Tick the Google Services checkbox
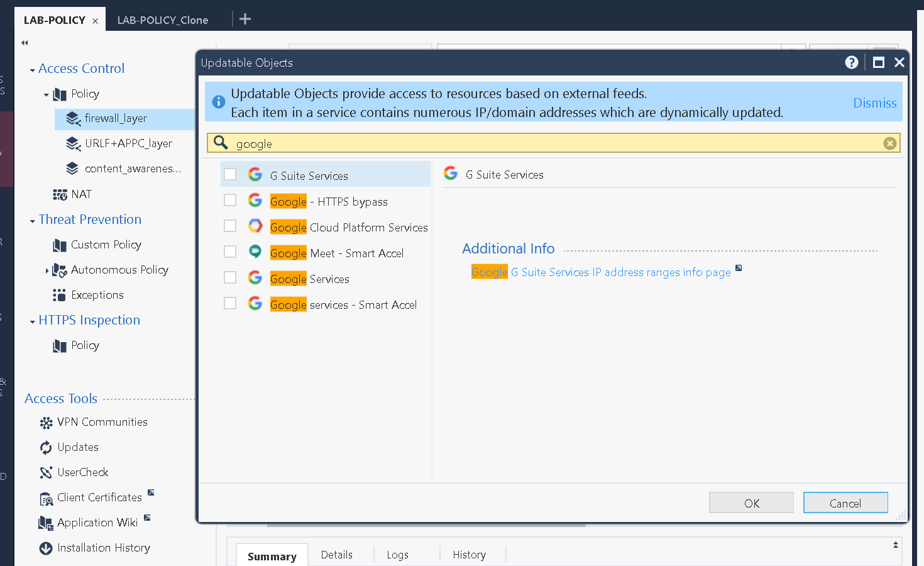This screenshot has height=566, width=924. [x=231, y=277]
